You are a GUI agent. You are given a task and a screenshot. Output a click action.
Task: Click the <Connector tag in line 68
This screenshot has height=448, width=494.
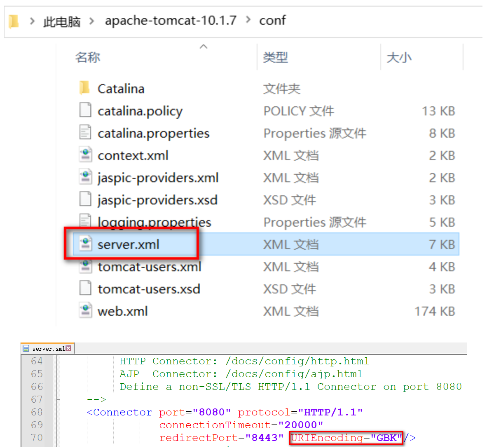point(119,412)
